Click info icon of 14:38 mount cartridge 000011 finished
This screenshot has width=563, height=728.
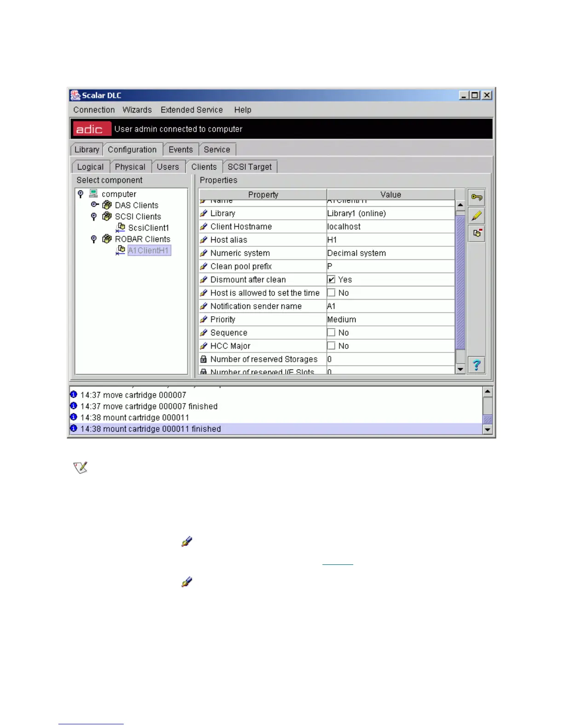[x=74, y=428]
